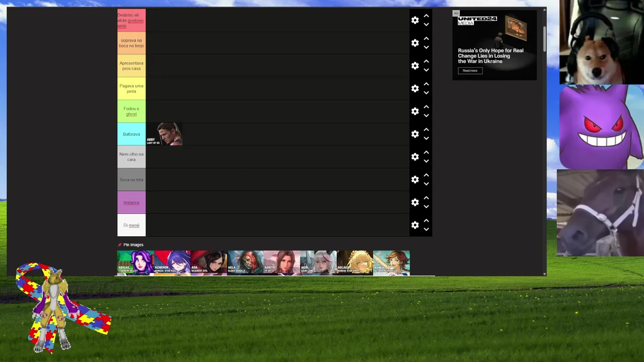The width and height of the screenshot is (644, 362).
Task: Move the Pagava uma janta row down
Action: (x=426, y=93)
